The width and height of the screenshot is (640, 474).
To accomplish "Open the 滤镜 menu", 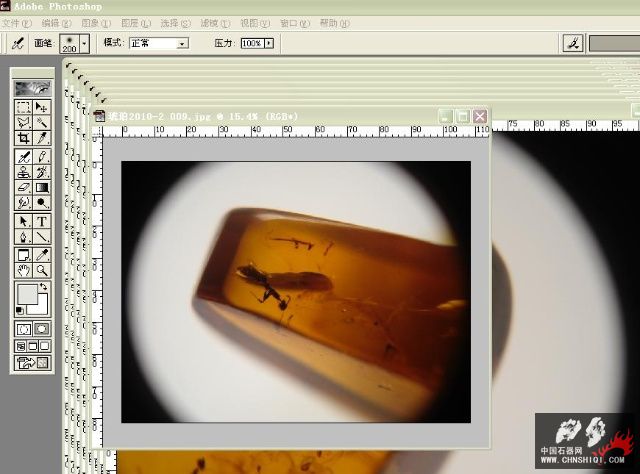I will [216, 24].
